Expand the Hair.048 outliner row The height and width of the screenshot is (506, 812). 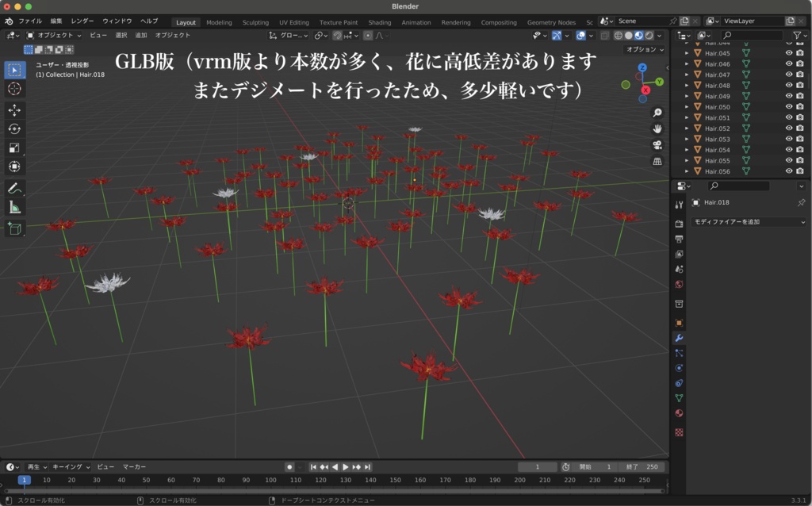pyautogui.click(x=687, y=86)
